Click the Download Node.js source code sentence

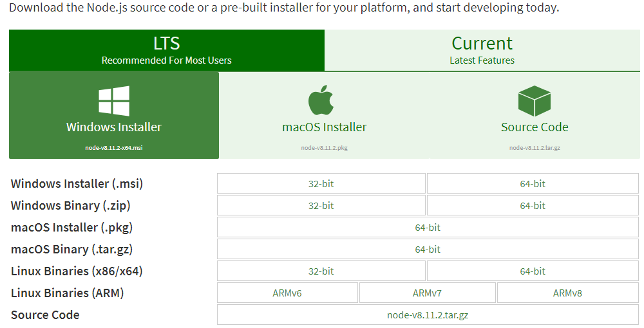point(284,7)
